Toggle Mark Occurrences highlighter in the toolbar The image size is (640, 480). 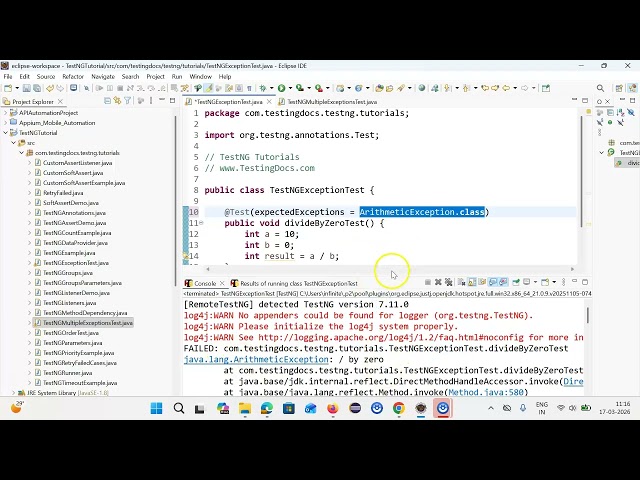tap(209, 88)
